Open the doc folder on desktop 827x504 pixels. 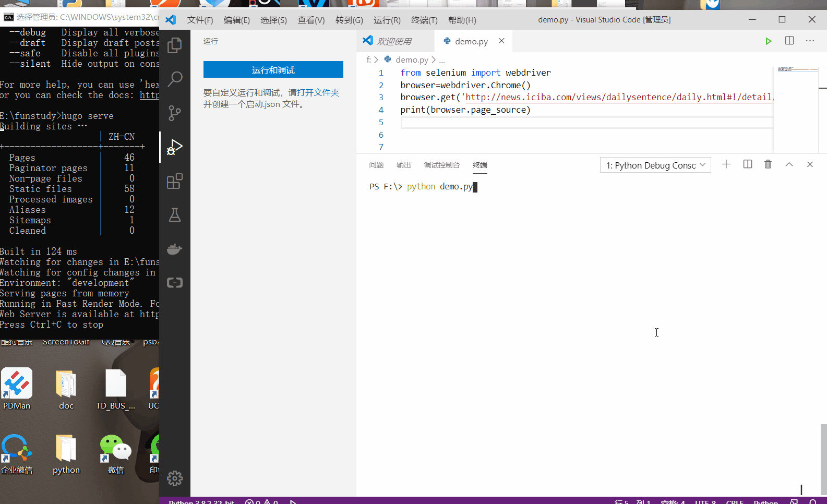(66, 389)
